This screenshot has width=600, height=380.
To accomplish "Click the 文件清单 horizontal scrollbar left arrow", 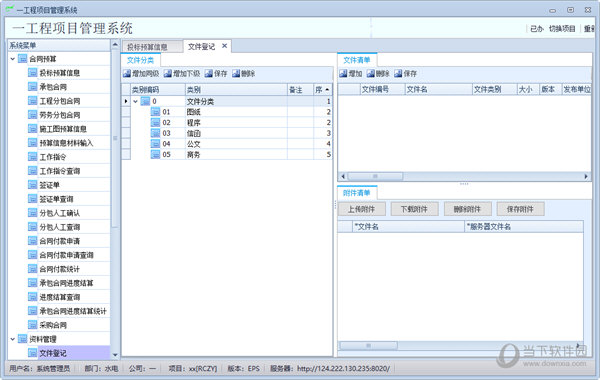I will tap(343, 176).
